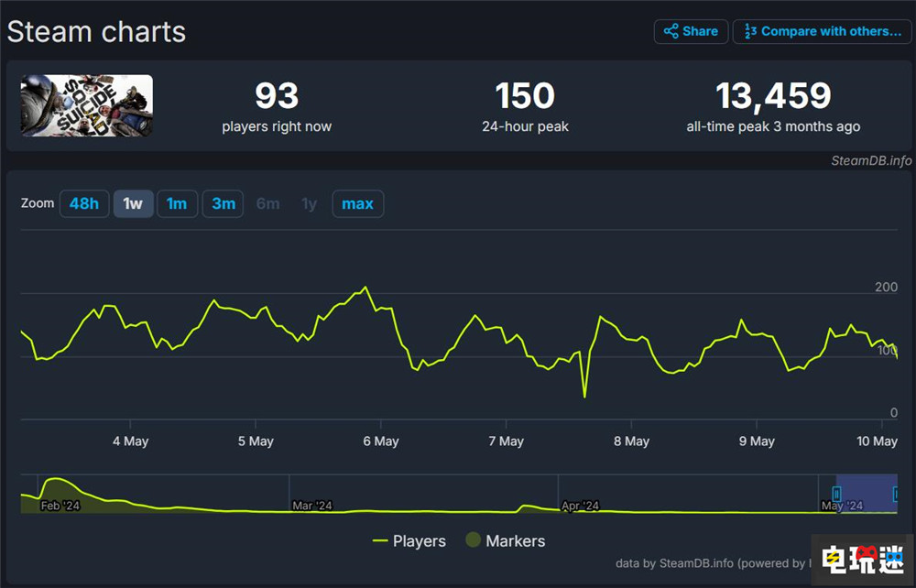Open Compare with others option
The image size is (916, 588).
pyautogui.click(x=822, y=31)
